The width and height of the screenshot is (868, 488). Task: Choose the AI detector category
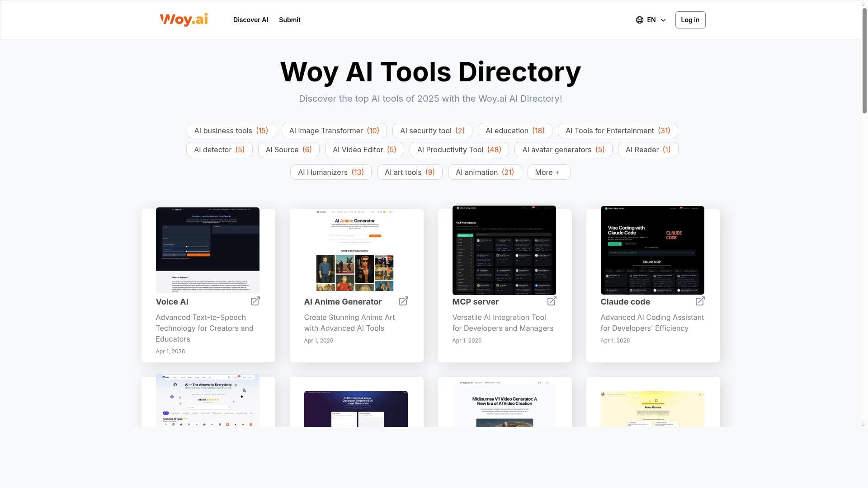coord(219,150)
